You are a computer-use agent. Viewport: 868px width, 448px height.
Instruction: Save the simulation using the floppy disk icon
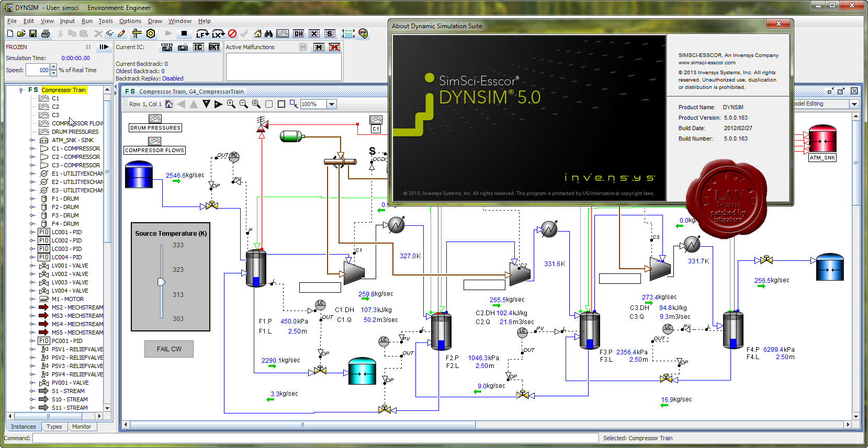[33, 33]
